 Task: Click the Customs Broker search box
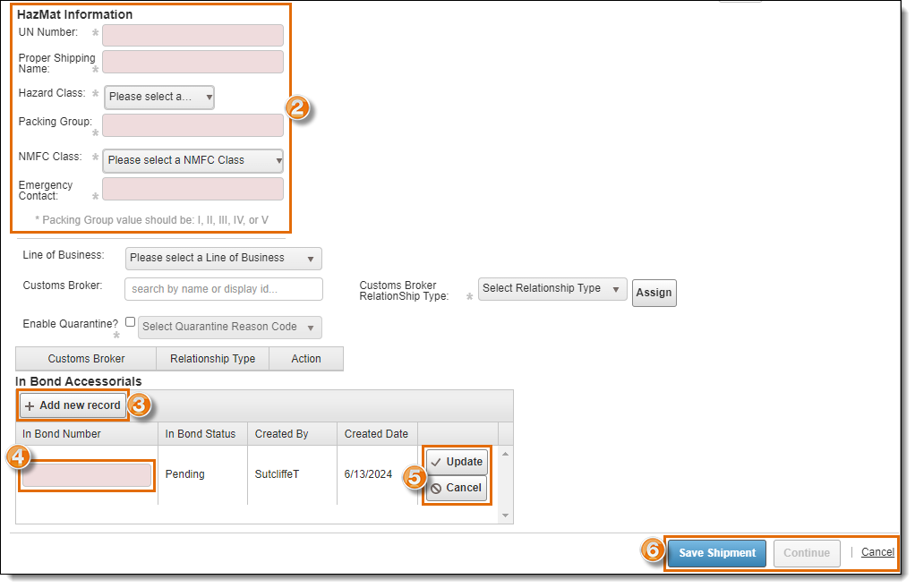(224, 289)
